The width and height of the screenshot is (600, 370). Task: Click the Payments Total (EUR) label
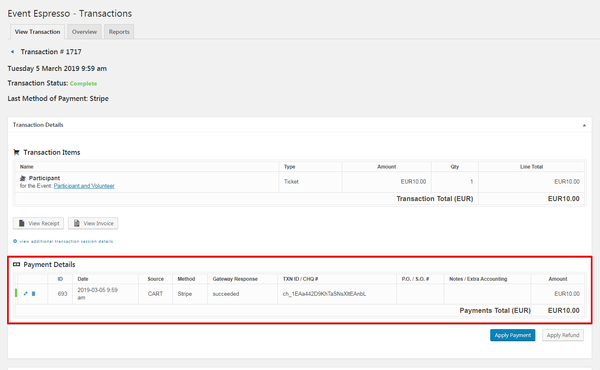pyautogui.click(x=495, y=310)
